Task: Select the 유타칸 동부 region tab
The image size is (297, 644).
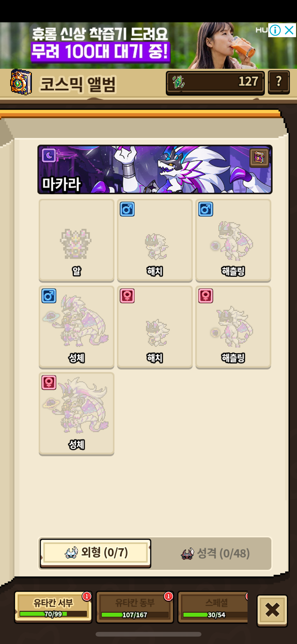Action: pos(135,607)
